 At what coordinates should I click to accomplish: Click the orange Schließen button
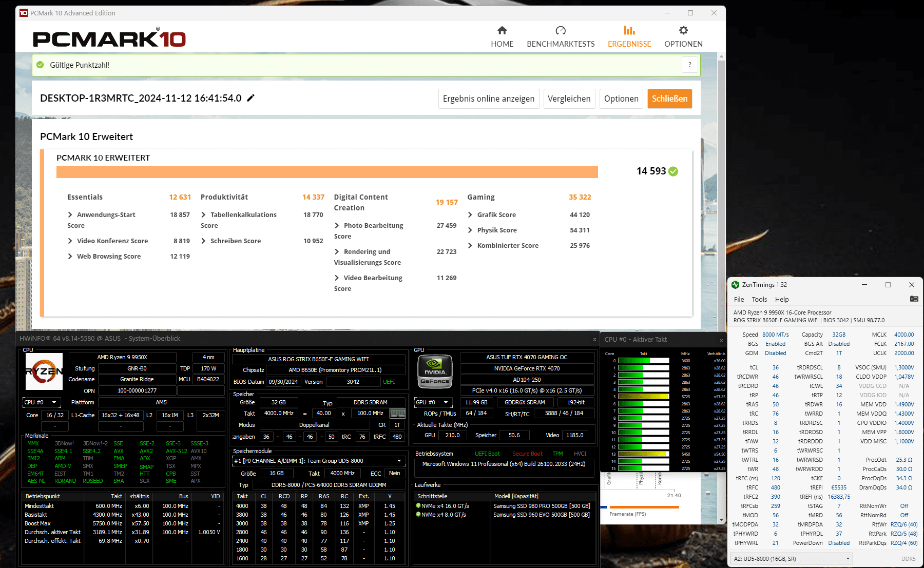(669, 99)
